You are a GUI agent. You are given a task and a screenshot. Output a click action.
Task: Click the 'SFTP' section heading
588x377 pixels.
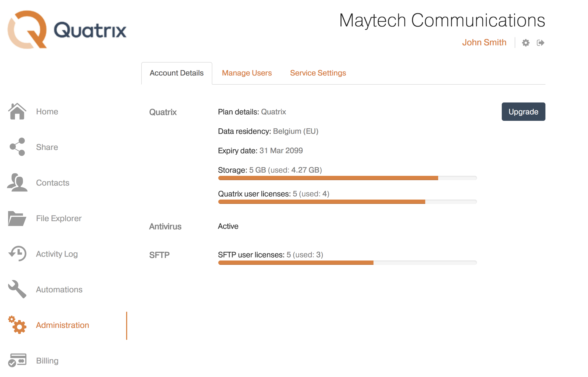(159, 255)
